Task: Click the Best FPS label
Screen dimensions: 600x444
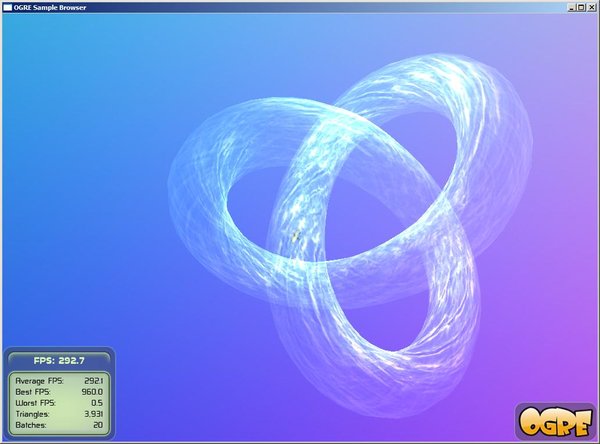Action: [33, 392]
